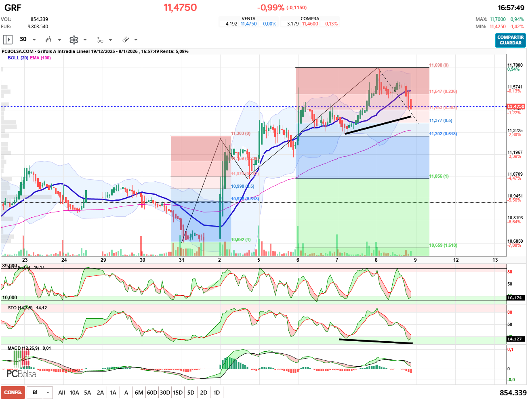Click date label 31 on time axis
532x401 pixels.
181,260
